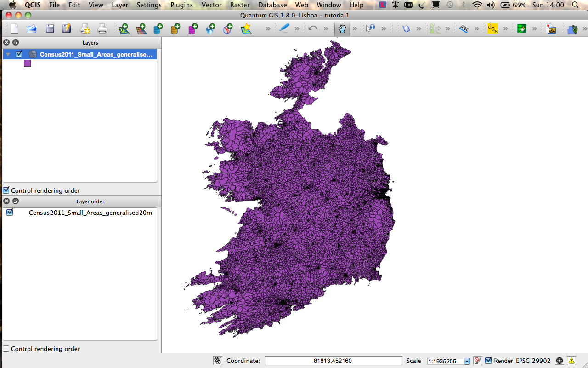This screenshot has width=588, height=368.
Task: Choose Save Project As (floppy with pencil)
Action: [x=67, y=29]
